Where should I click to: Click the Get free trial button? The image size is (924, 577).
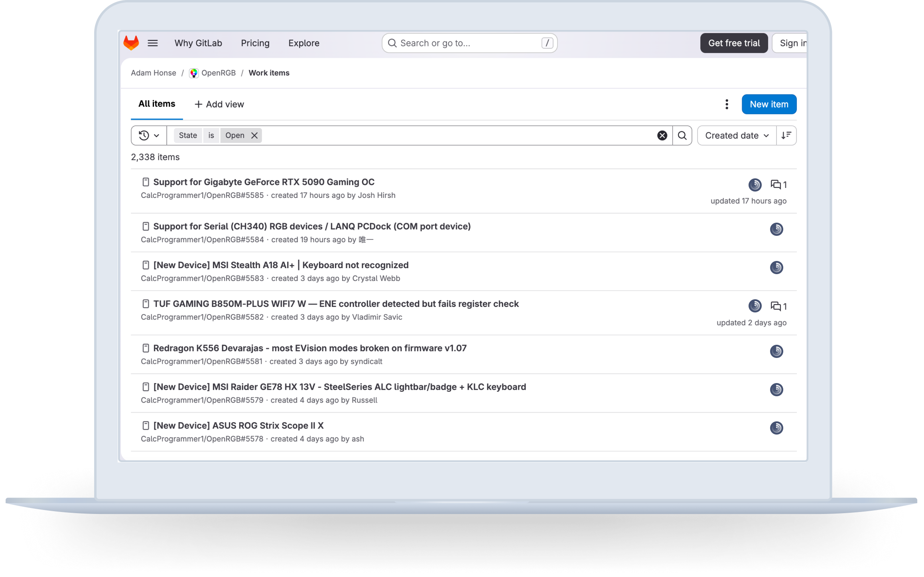click(x=734, y=43)
